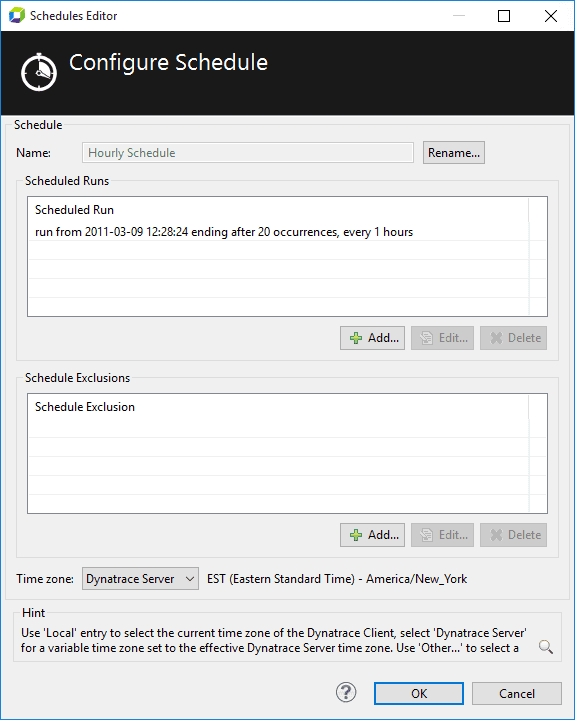Click Delete under Scheduled Runs

pyautogui.click(x=513, y=338)
